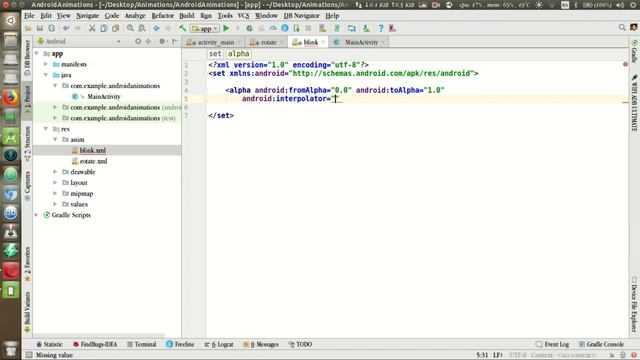Expand the mipmap folder
The height and width of the screenshot is (360, 640).
pos(55,193)
